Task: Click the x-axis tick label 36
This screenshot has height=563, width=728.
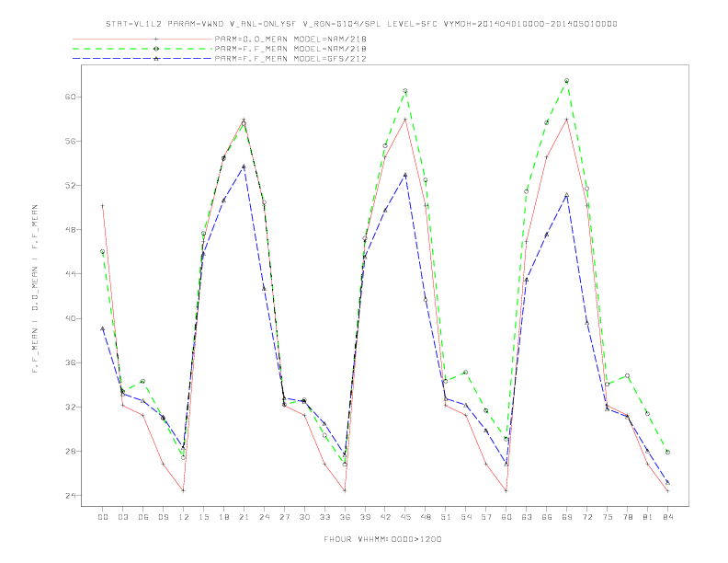Action: [x=345, y=517]
